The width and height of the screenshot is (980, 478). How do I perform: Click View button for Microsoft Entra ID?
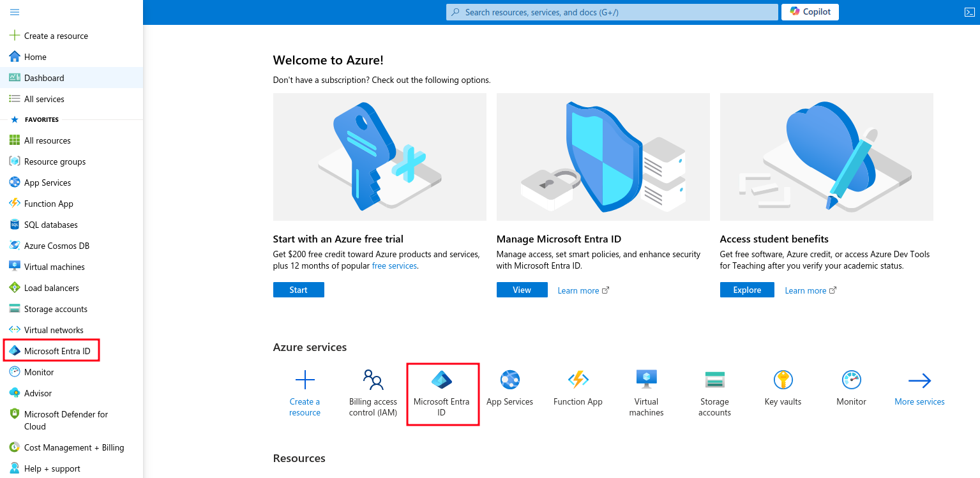tap(522, 290)
